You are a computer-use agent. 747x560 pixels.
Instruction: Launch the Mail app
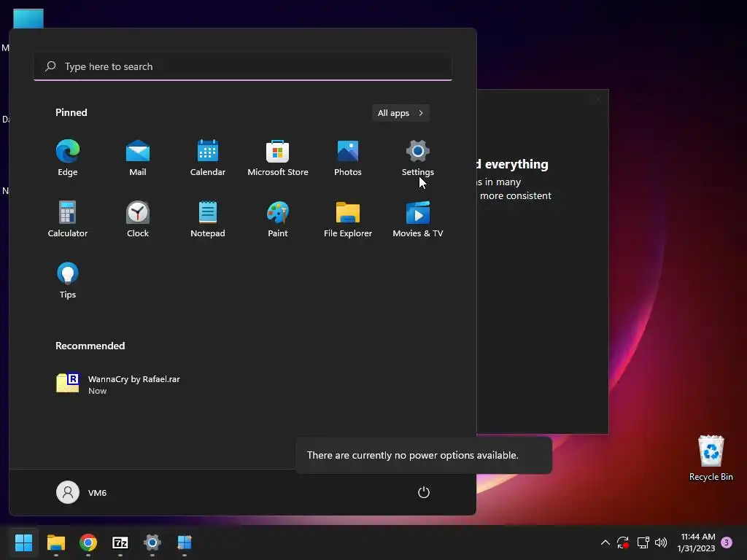coord(138,158)
